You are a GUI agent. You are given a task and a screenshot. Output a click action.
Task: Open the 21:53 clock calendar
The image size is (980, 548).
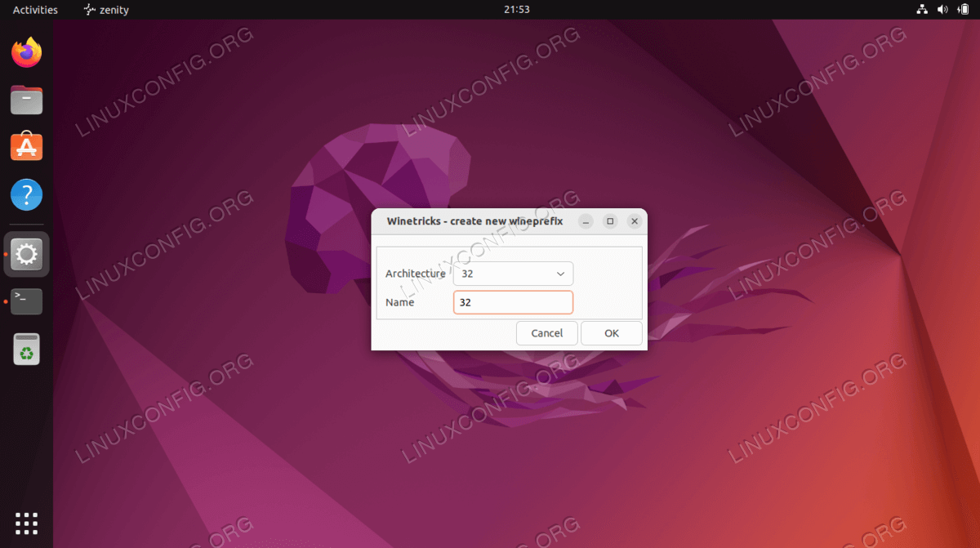(517, 10)
